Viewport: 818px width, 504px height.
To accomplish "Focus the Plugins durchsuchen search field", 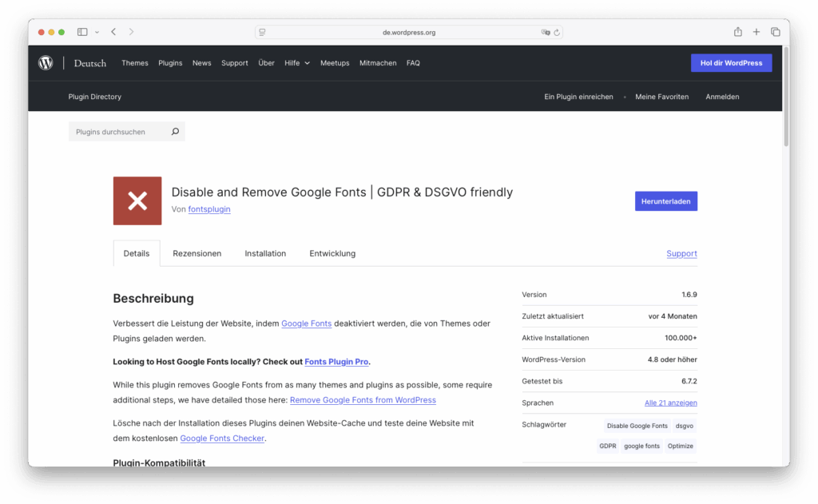I will click(x=127, y=132).
